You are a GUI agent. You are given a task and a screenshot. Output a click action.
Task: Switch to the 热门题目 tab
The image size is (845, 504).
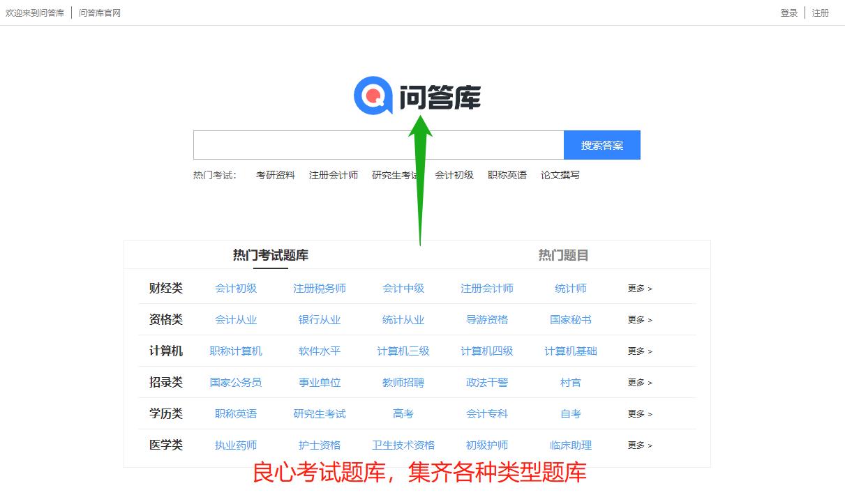pos(563,254)
